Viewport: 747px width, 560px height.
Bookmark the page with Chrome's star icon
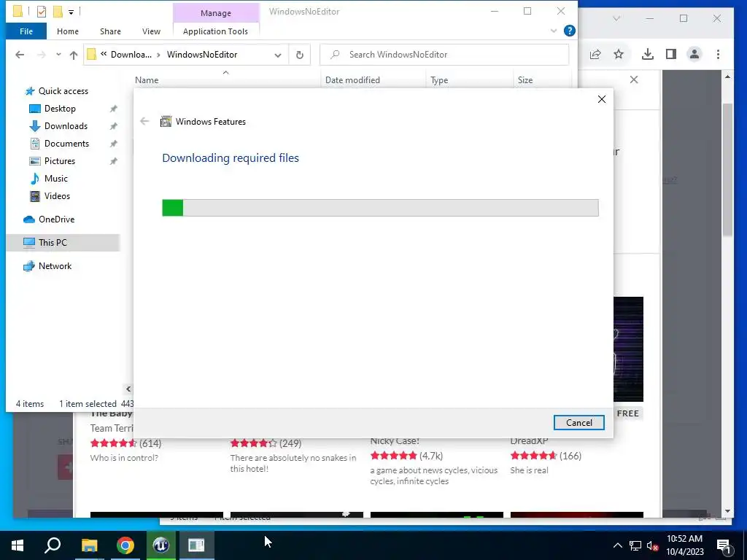[x=619, y=54]
